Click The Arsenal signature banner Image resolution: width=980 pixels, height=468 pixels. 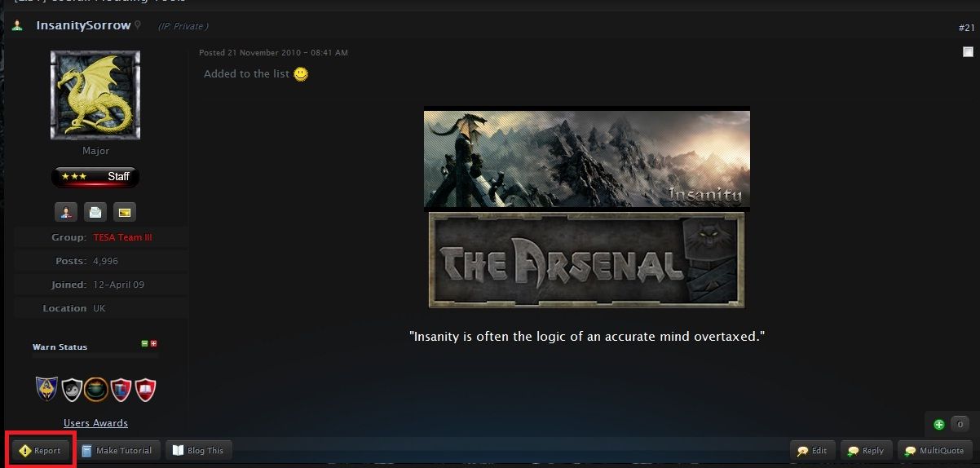click(587, 260)
